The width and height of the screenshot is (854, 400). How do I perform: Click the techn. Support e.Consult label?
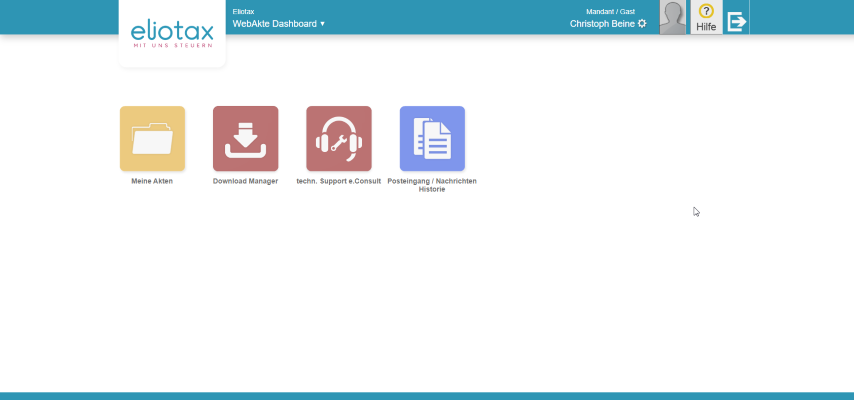click(338, 181)
